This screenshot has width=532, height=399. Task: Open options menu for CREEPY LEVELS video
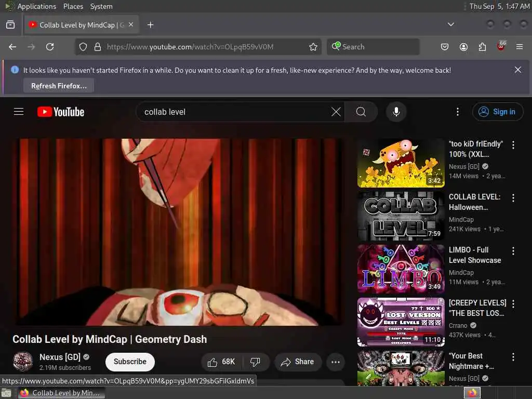(513, 303)
